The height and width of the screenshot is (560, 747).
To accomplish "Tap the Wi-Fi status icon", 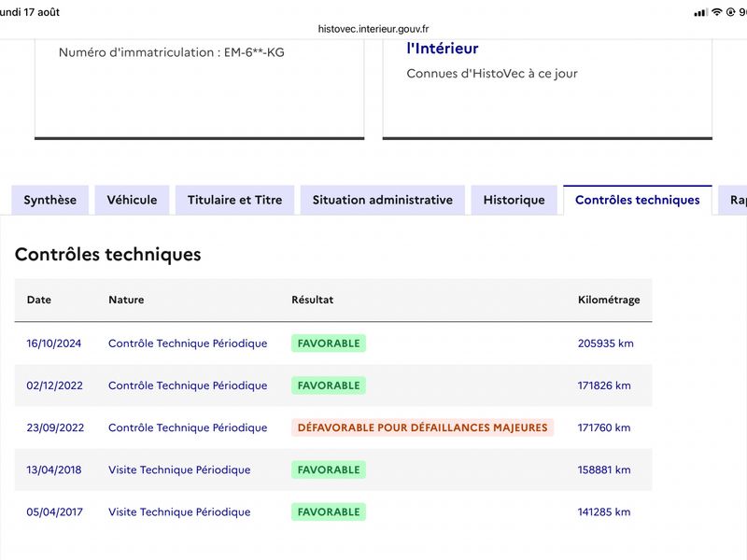I will point(716,12).
